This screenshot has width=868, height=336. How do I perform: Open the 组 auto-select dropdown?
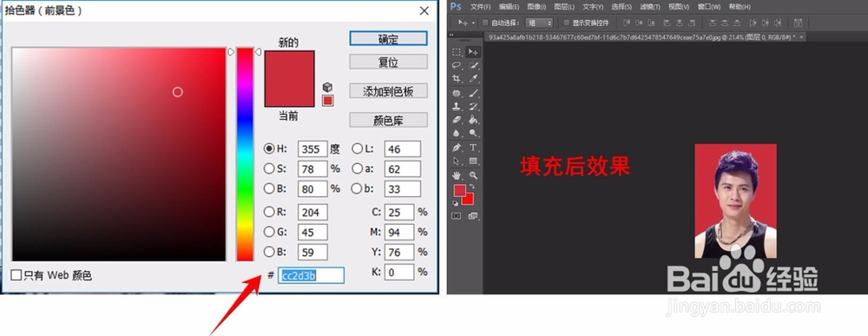(539, 23)
